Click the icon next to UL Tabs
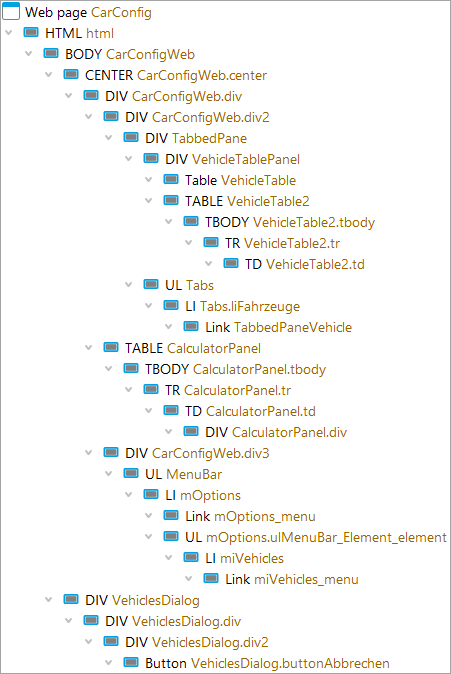Image resolution: width=451 pixels, height=674 pixels. pos(151,284)
